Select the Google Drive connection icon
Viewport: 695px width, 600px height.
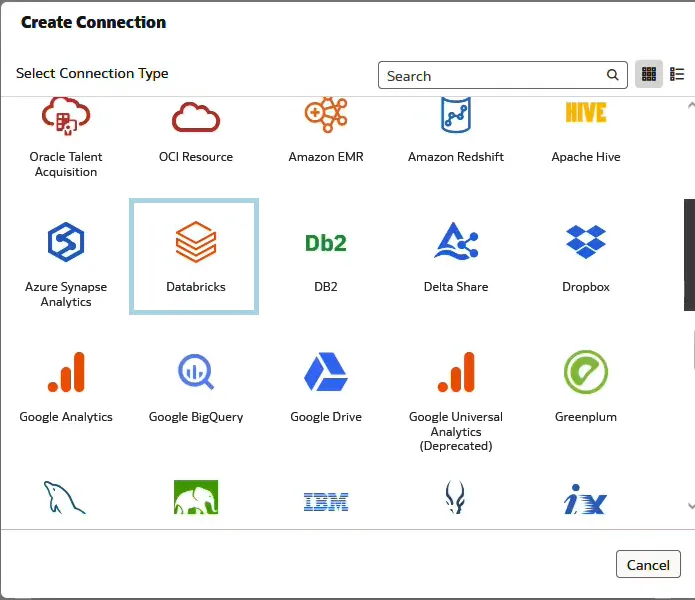[326, 372]
